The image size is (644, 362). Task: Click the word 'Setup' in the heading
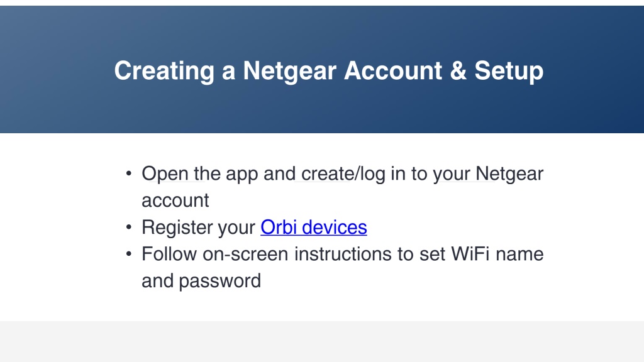(509, 72)
